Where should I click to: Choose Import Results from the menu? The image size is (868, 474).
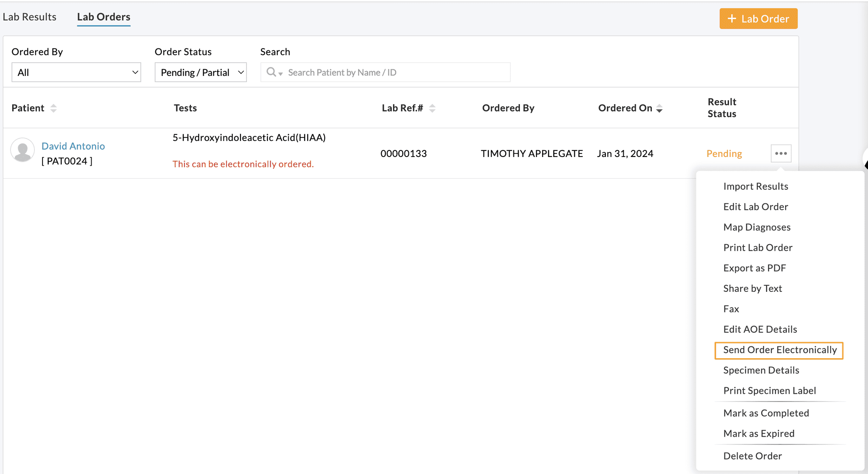click(756, 186)
